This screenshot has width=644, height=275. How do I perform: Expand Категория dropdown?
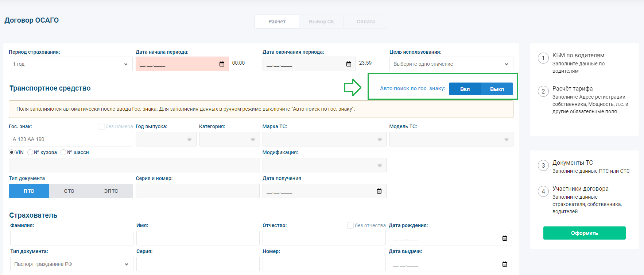coord(229,139)
